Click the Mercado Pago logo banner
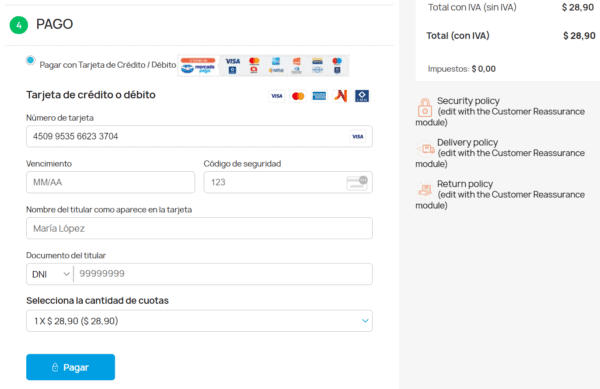The height and width of the screenshot is (389, 600). [198, 65]
